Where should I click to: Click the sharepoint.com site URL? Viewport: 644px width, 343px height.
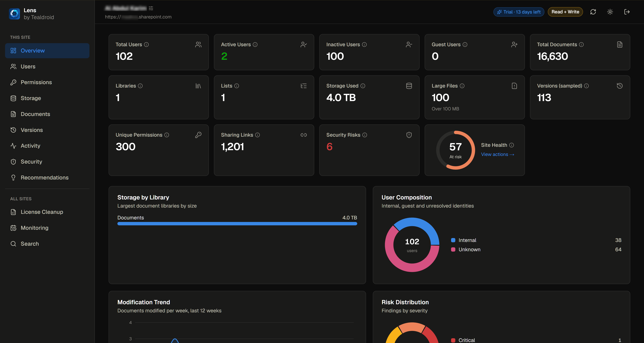(138, 17)
